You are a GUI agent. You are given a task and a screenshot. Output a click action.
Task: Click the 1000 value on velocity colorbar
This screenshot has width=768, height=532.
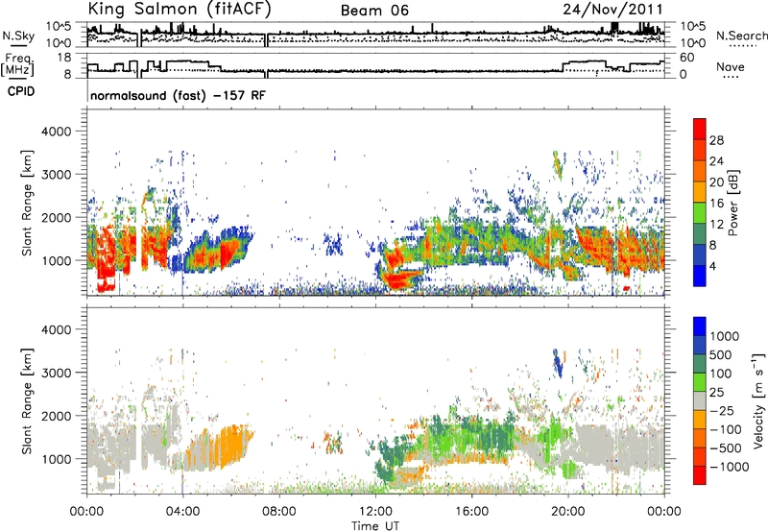725,336
